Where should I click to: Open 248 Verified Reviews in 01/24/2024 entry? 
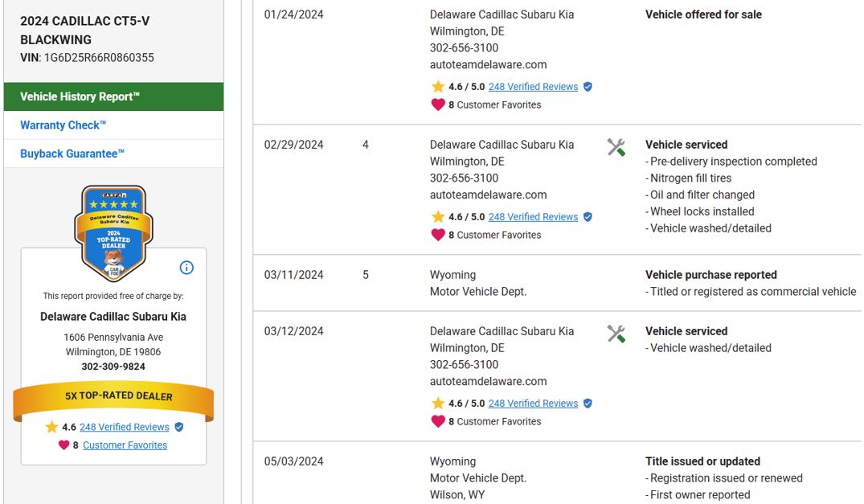point(533,87)
